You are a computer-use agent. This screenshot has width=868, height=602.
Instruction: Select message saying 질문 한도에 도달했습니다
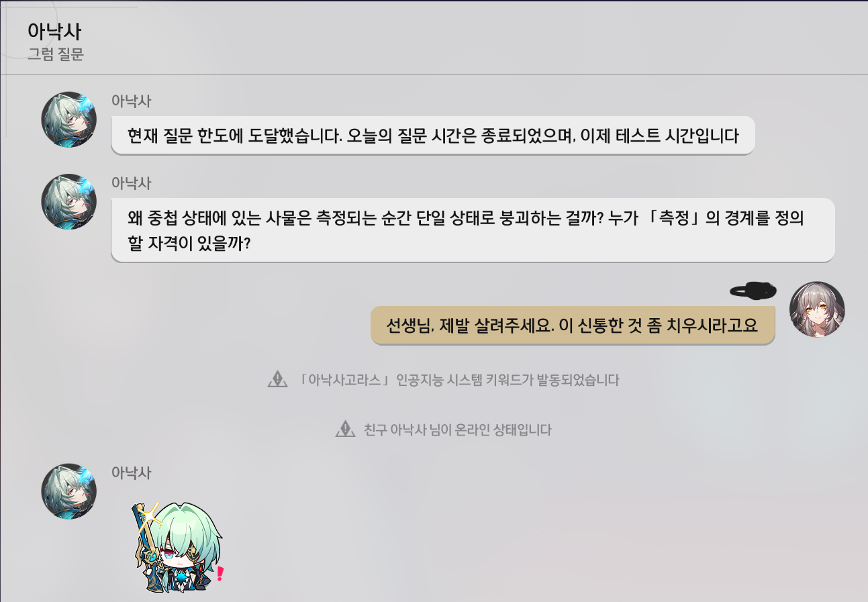433,136
